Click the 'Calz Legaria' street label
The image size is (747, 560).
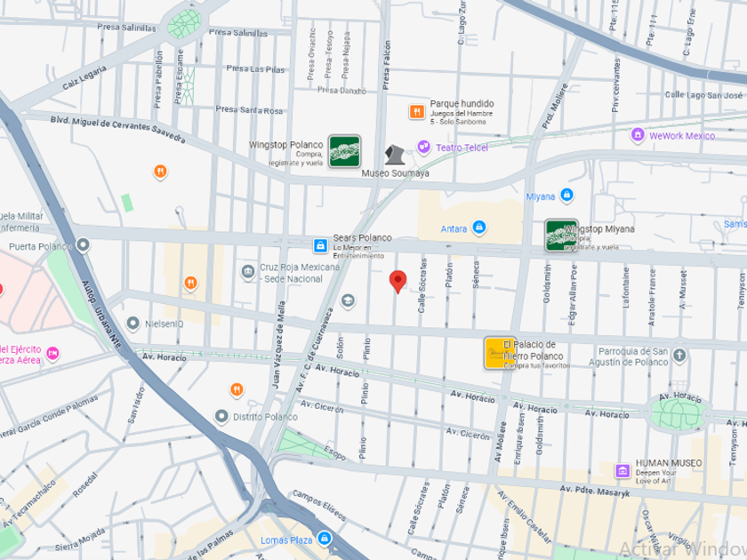84,78
